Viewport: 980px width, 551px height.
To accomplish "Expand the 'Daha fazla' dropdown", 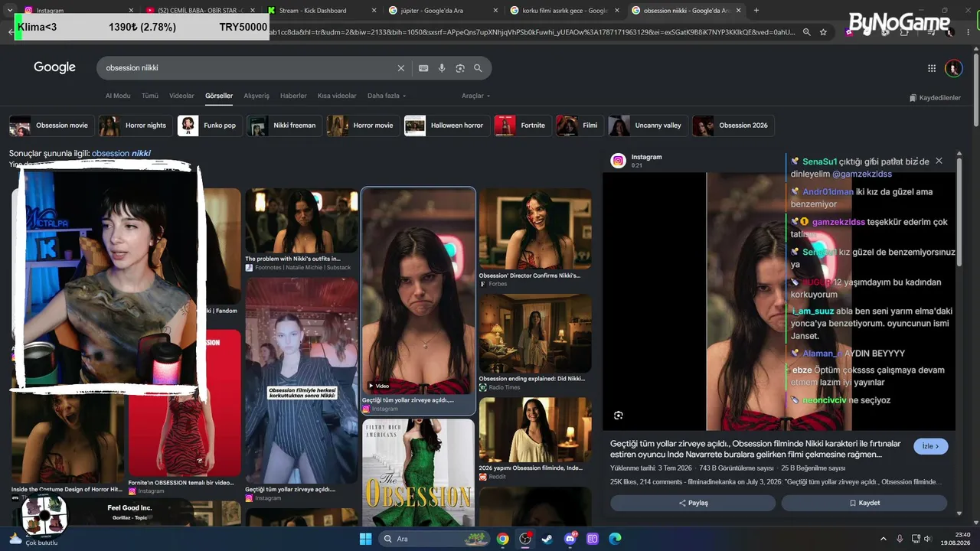I will [x=387, y=96].
